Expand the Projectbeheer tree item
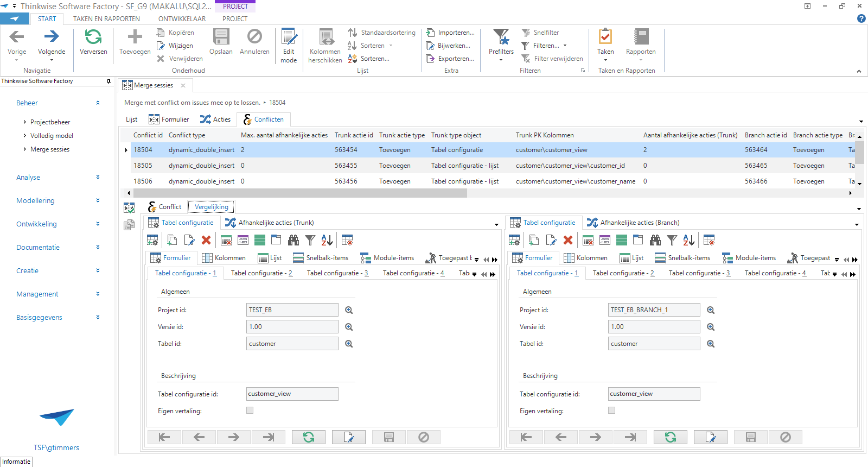Image resolution: width=868 pixels, height=467 pixels. point(25,122)
